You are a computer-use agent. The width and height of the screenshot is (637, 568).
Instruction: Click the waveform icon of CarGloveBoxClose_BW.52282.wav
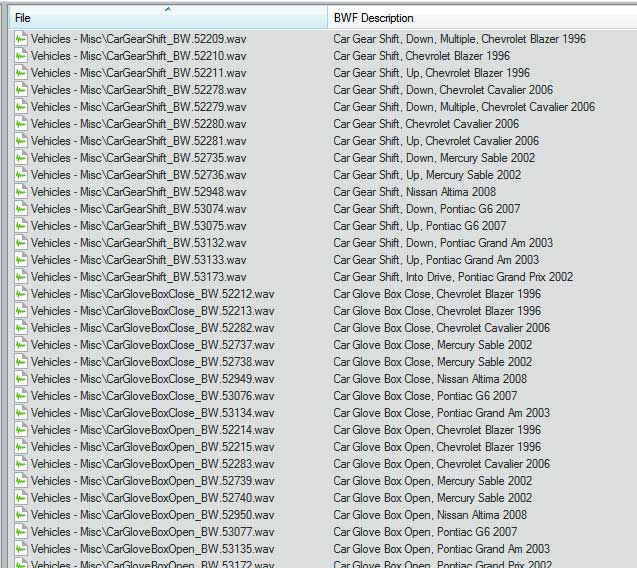pyautogui.click(x=21, y=328)
